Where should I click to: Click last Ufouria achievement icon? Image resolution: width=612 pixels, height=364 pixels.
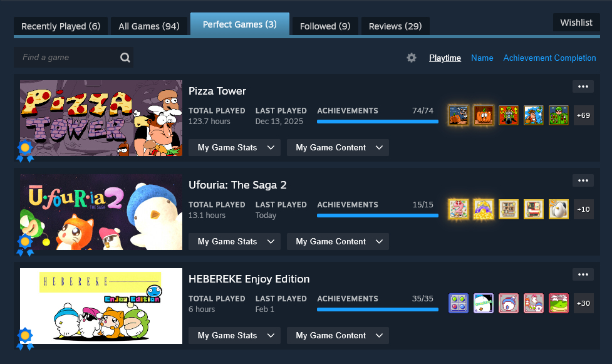[559, 209]
